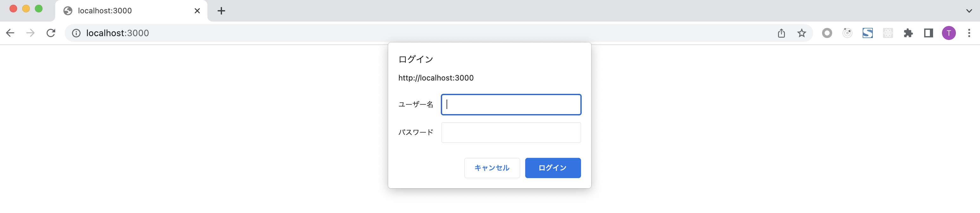Open the Chrome three-dot menu
Screen dimensions: 980x213
pyautogui.click(x=969, y=33)
